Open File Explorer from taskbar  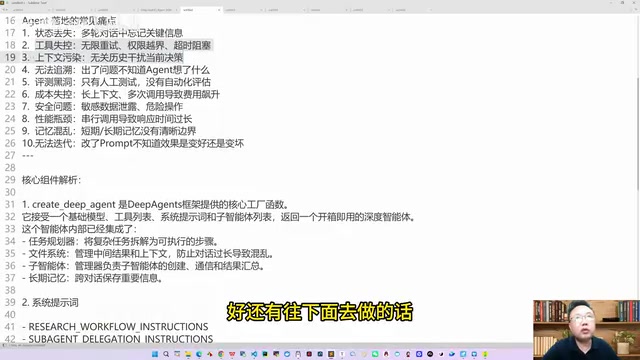point(188,354)
